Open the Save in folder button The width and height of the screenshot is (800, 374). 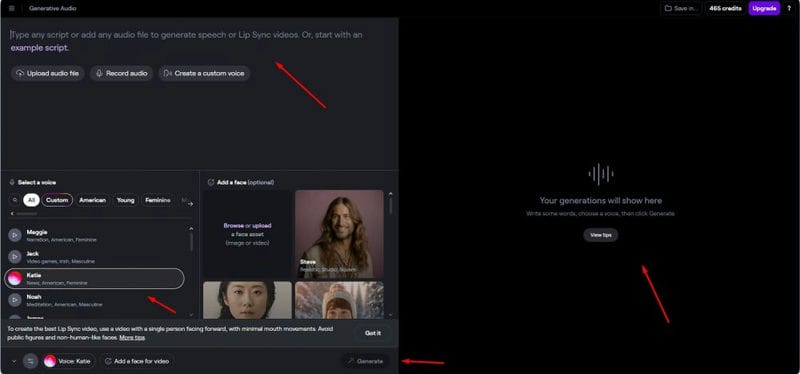[681, 8]
